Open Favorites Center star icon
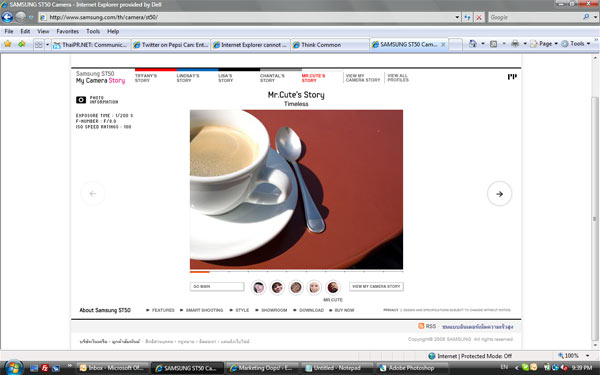This screenshot has width=600, height=375. coord(8,44)
